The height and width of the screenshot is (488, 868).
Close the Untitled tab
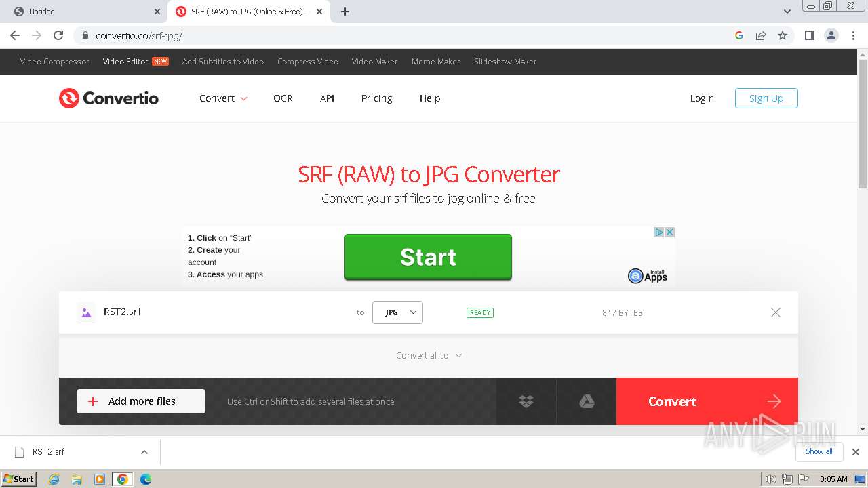click(x=157, y=12)
